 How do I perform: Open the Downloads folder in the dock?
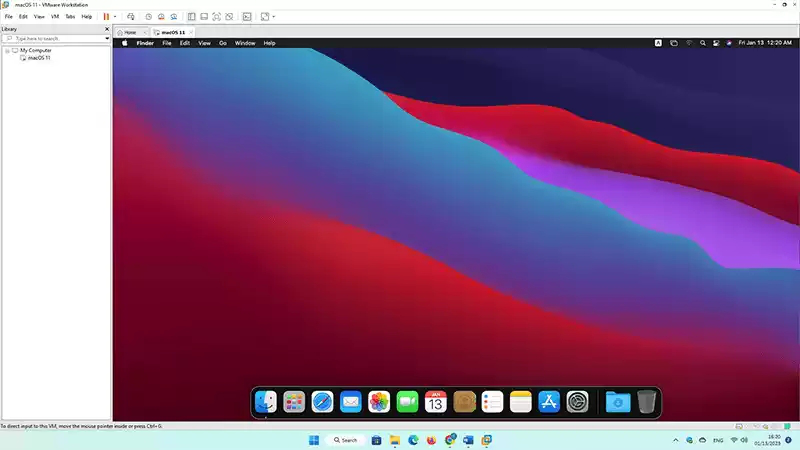pyautogui.click(x=618, y=402)
